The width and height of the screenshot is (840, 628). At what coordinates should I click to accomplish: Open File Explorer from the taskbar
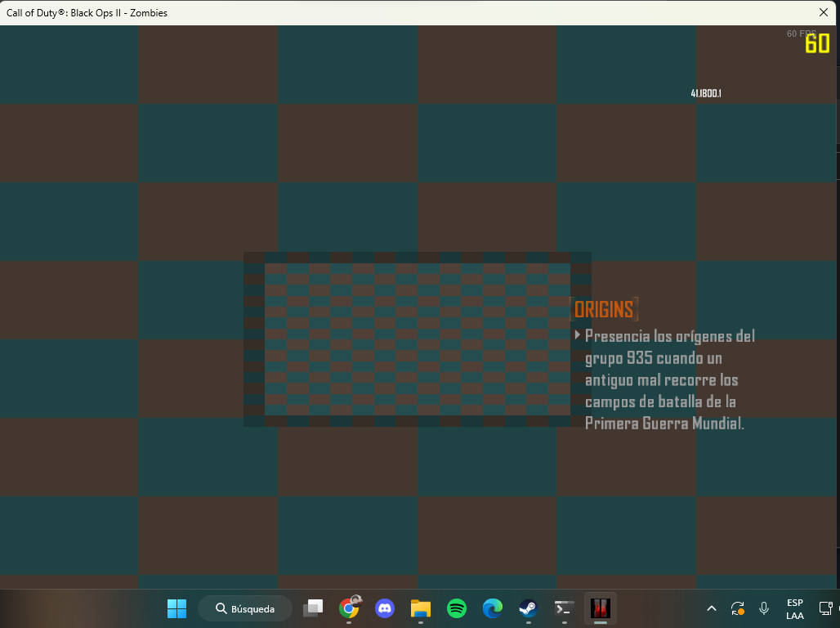pyautogui.click(x=421, y=608)
